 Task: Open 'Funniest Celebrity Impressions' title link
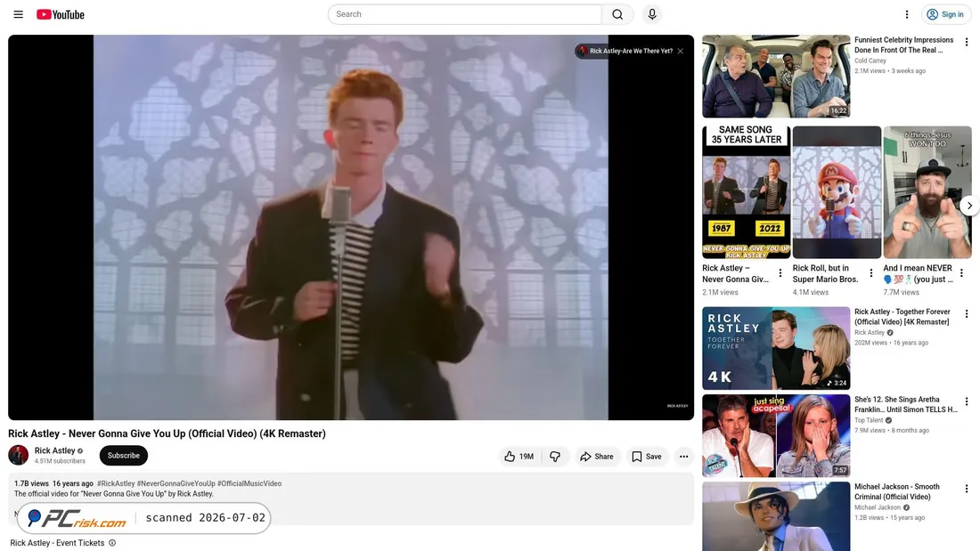coord(903,45)
